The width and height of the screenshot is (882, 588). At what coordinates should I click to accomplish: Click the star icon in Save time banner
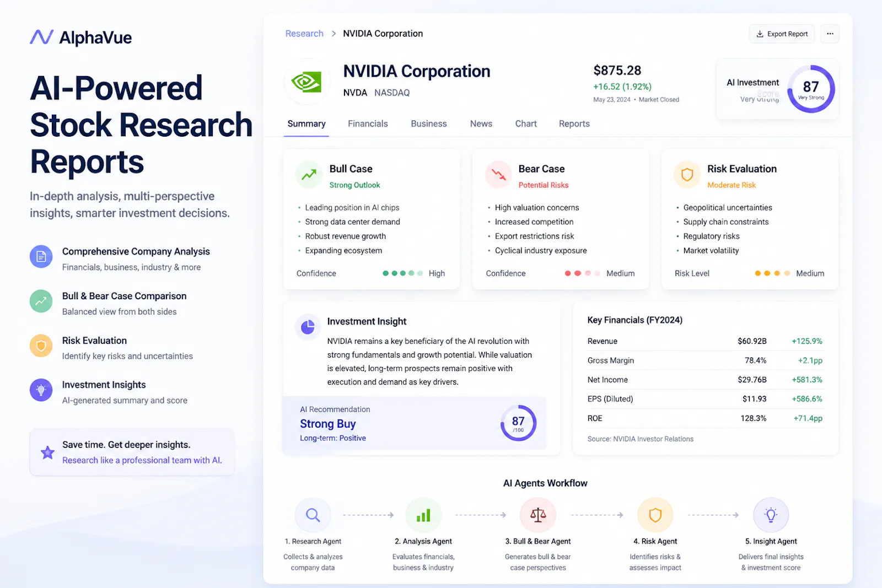tap(47, 452)
